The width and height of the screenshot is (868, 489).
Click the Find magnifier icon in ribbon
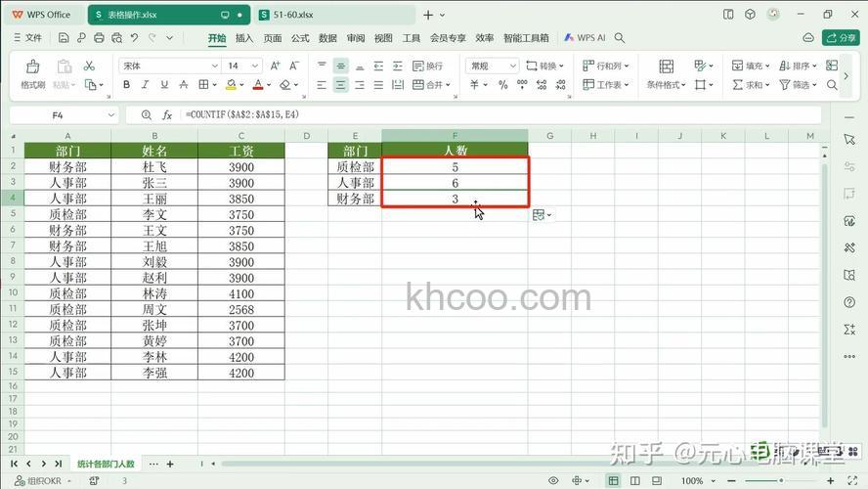pos(832,85)
